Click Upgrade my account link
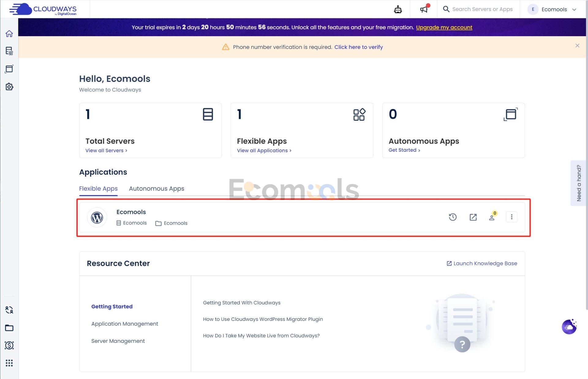Screen dimensions: 588x379 point(444,27)
